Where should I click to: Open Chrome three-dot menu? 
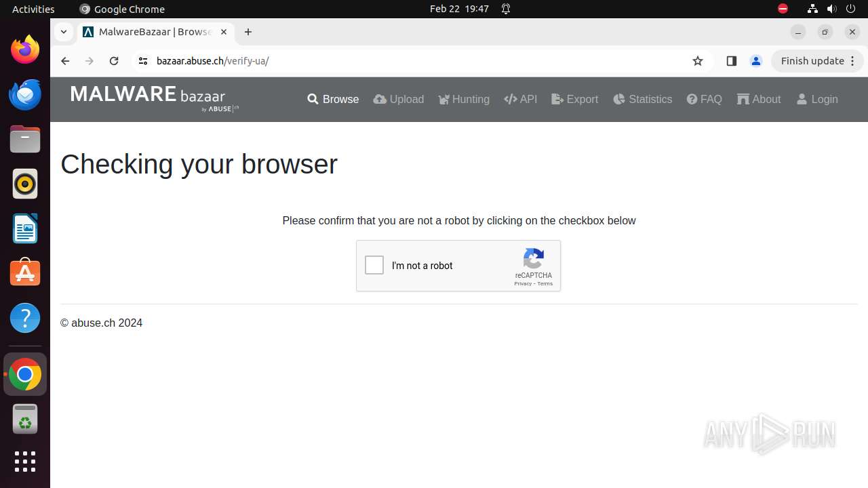pos(854,61)
